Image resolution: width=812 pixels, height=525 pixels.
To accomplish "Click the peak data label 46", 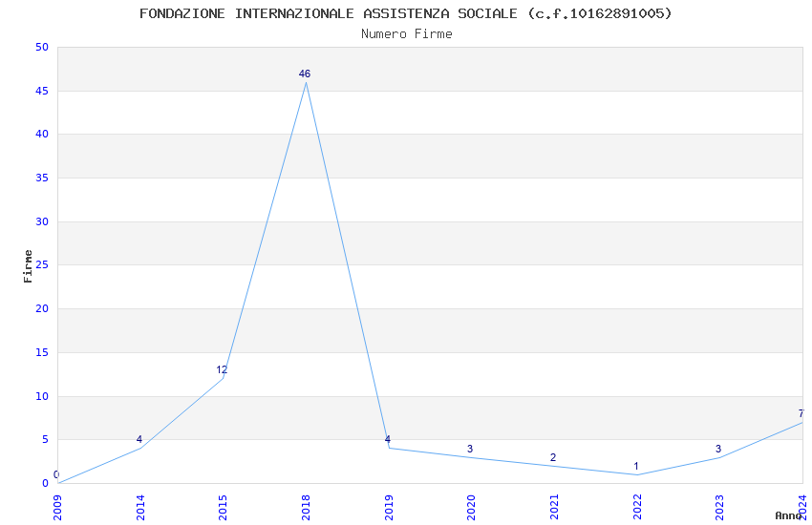I will click(x=305, y=73).
